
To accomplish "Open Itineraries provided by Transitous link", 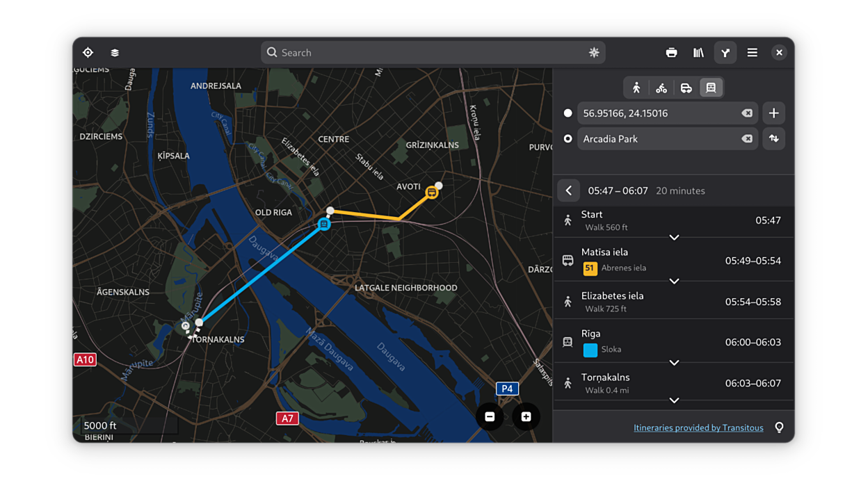I will pos(698,428).
